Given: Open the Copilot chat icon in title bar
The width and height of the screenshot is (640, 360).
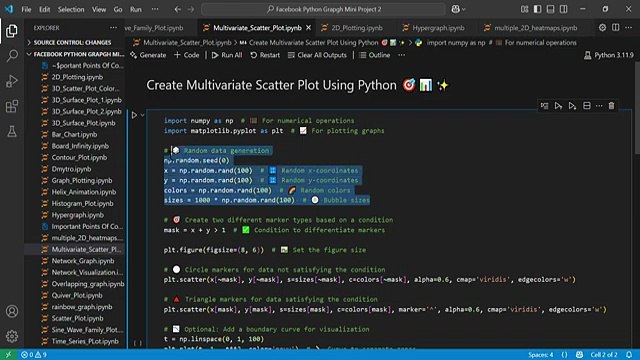Looking at the screenshot, I should tap(456, 9).
